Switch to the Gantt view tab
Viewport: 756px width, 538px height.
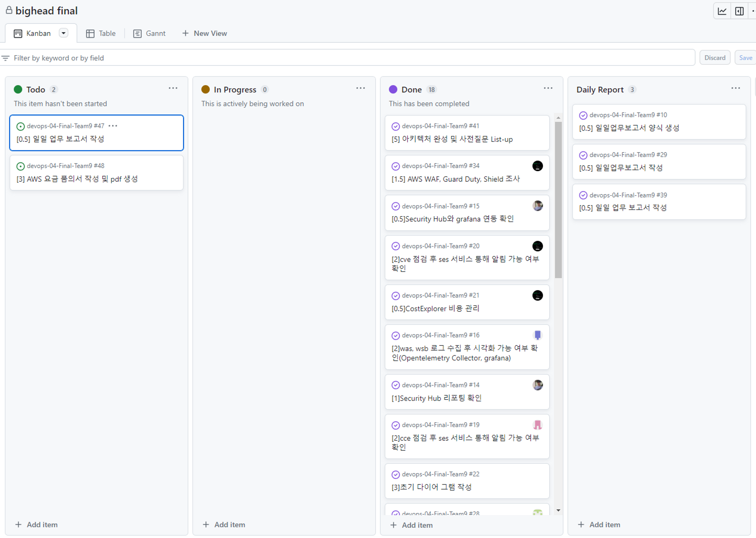(x=149, y=33)
